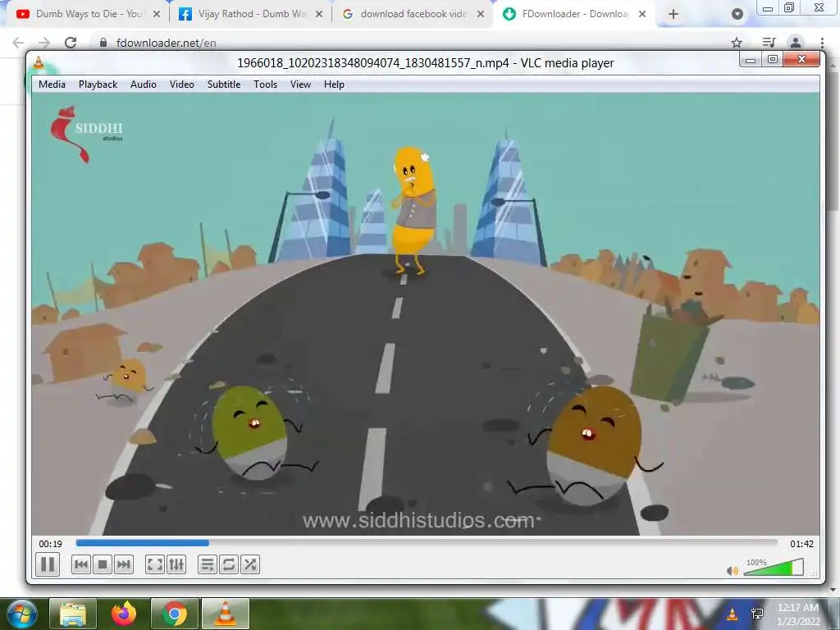This screenshot has height=630, width=840.
Task: Open Chrome three-dot menu
Action: [822, 43]
